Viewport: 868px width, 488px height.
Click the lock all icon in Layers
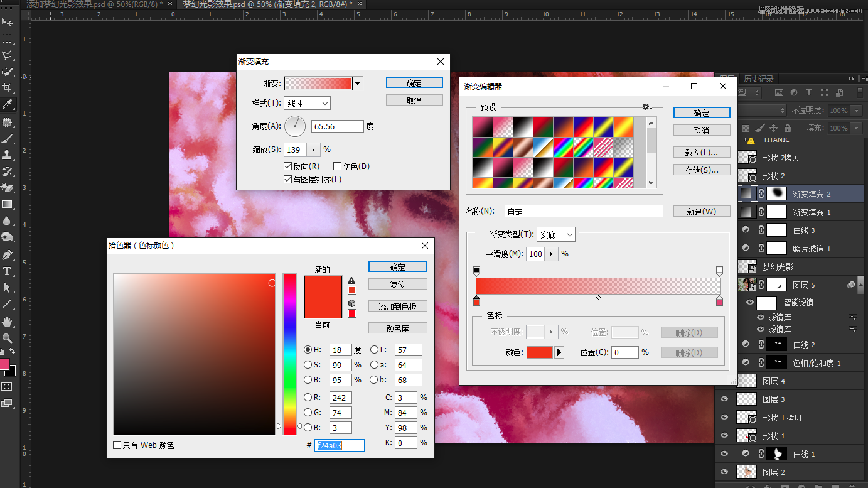(x=788, y=127)
